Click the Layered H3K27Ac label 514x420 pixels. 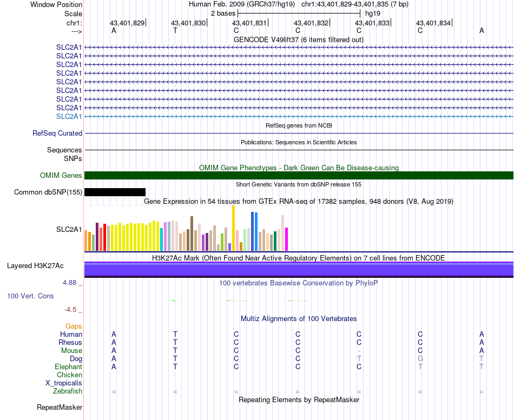pyautogui.click(x=35, y=266)
